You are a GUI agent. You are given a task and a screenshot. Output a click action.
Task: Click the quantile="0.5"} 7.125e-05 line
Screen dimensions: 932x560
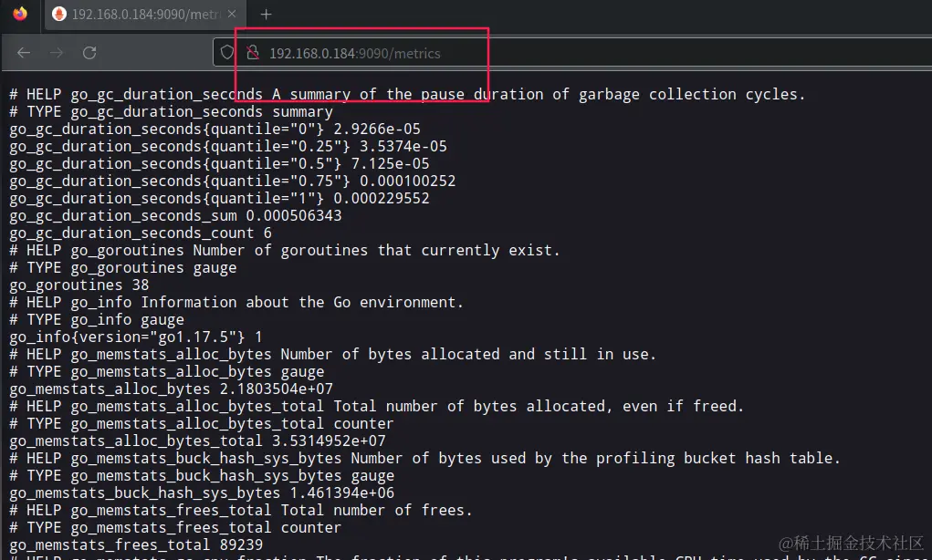[219, 163]
